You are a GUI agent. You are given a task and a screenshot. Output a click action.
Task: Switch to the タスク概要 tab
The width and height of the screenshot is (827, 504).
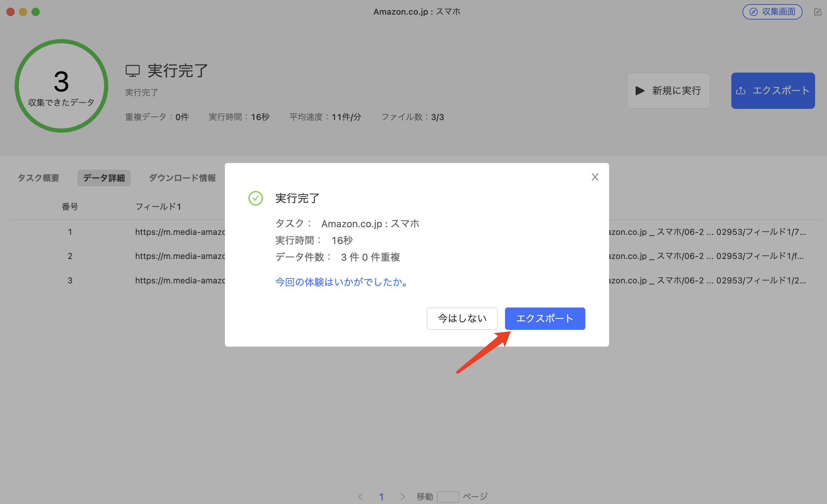[x=38, y=178]
